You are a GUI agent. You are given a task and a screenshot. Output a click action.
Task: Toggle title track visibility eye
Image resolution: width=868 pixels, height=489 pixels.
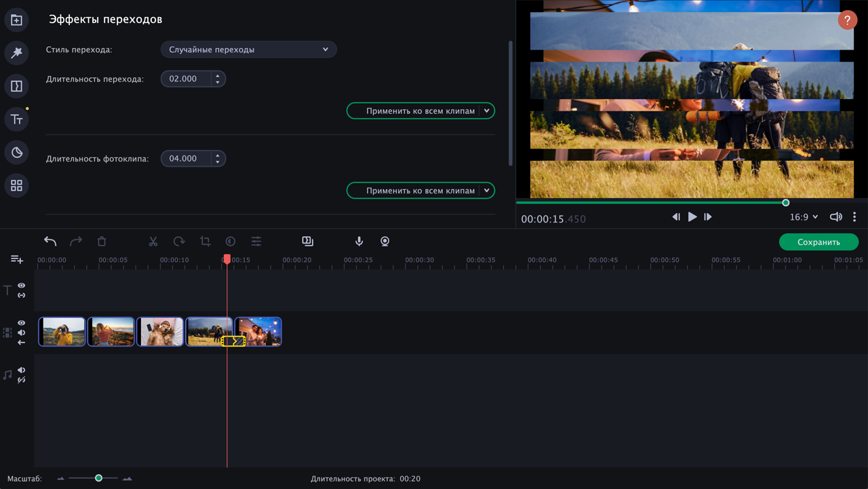tap(22, 286)
